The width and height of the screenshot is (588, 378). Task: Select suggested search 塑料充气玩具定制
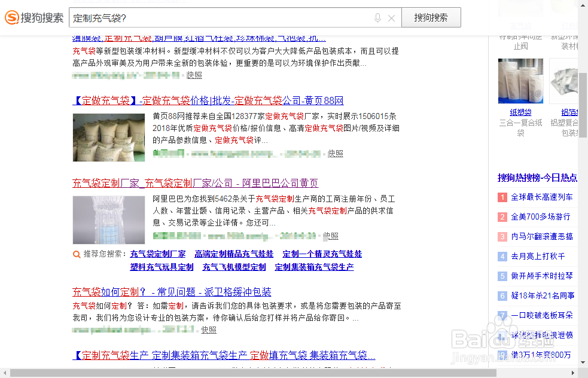click(x=162, y=267)
